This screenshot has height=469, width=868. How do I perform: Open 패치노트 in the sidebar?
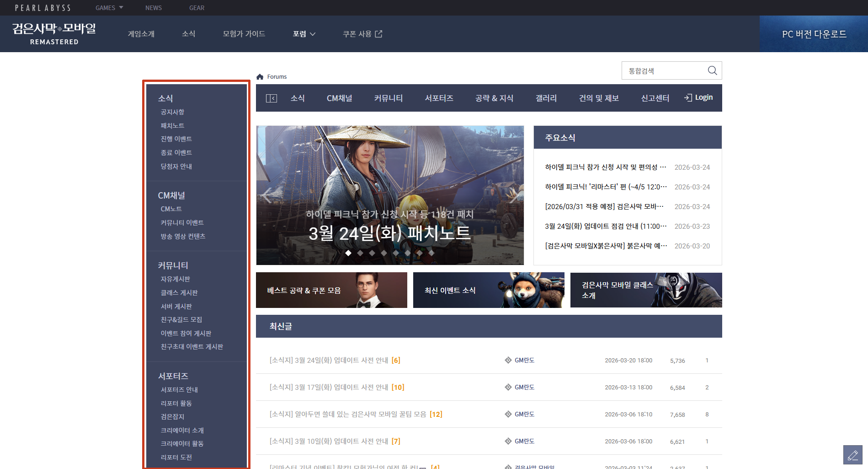click(x=172, y=126)
